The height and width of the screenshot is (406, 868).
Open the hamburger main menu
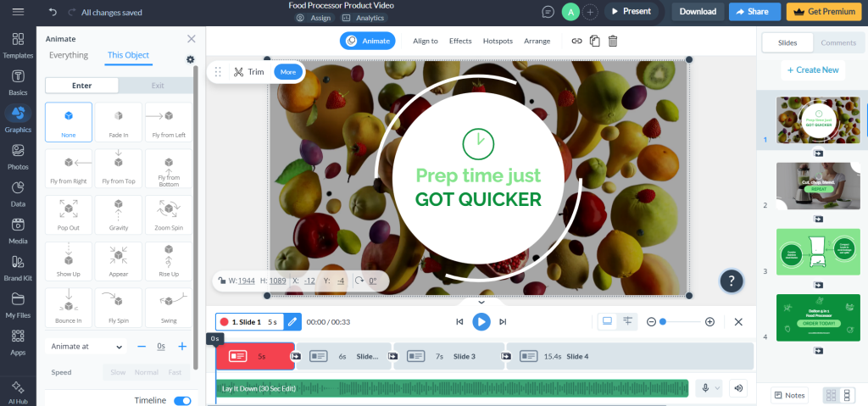point(18,12)
